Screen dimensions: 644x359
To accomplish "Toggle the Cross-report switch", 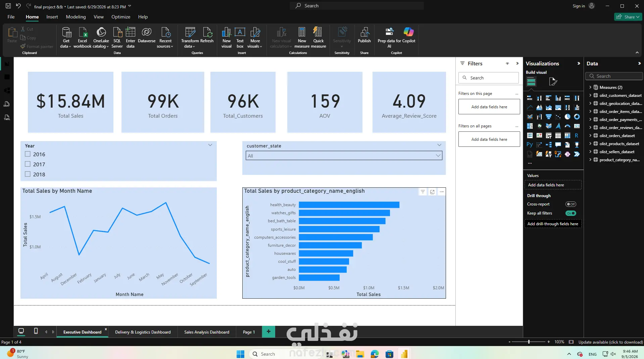I will pyautogui.click(x=571, y=204).
